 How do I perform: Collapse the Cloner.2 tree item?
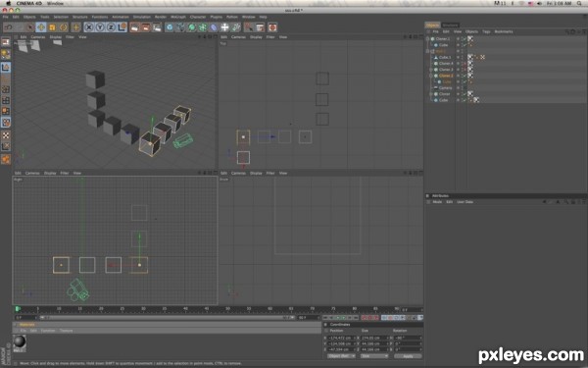(431, 76)
